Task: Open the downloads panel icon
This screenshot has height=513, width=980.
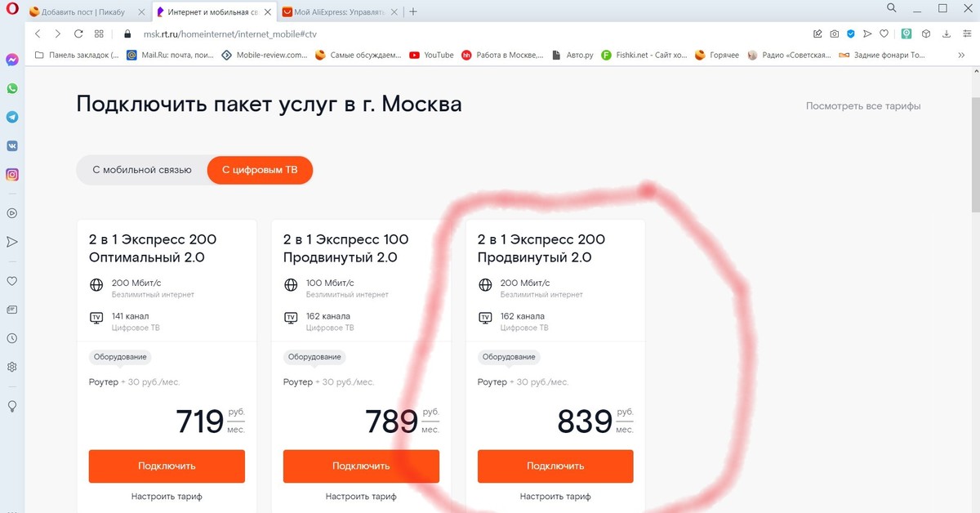Action: pyautogui.click(x=946, y=34)
